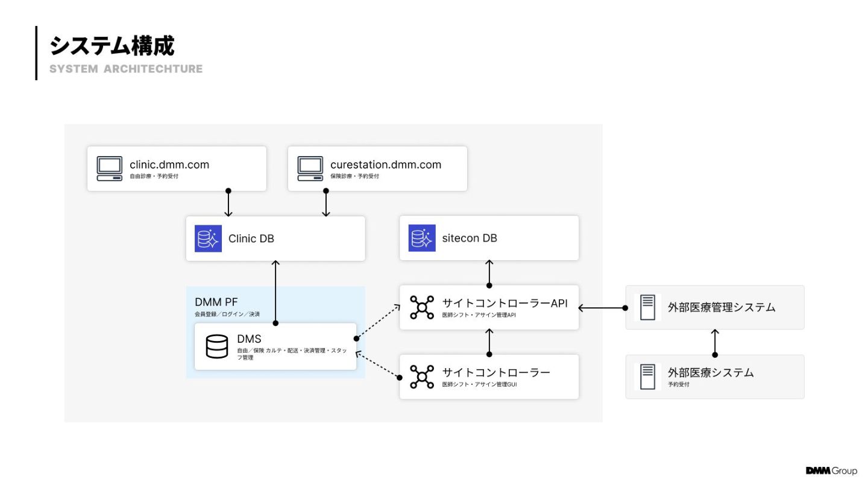This screenshot has height=488, width=868.
Task: Click the DMS cylinder database icon
Action: coord(217,346)
